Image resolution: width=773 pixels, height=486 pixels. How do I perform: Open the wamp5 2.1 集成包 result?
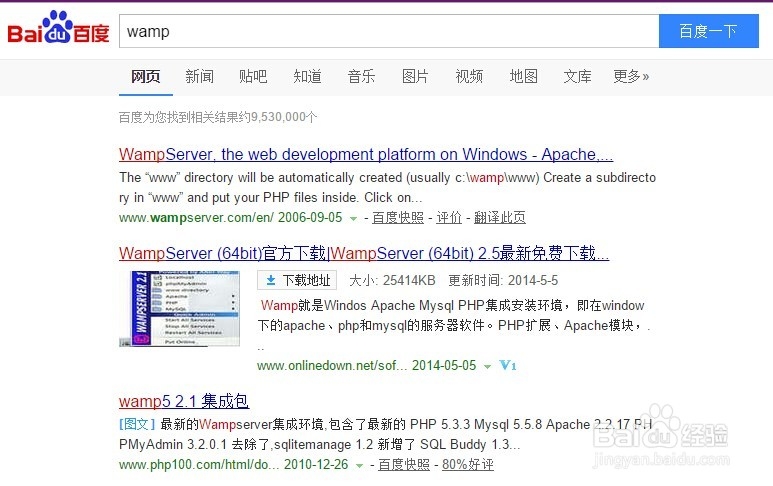point(184,401)
